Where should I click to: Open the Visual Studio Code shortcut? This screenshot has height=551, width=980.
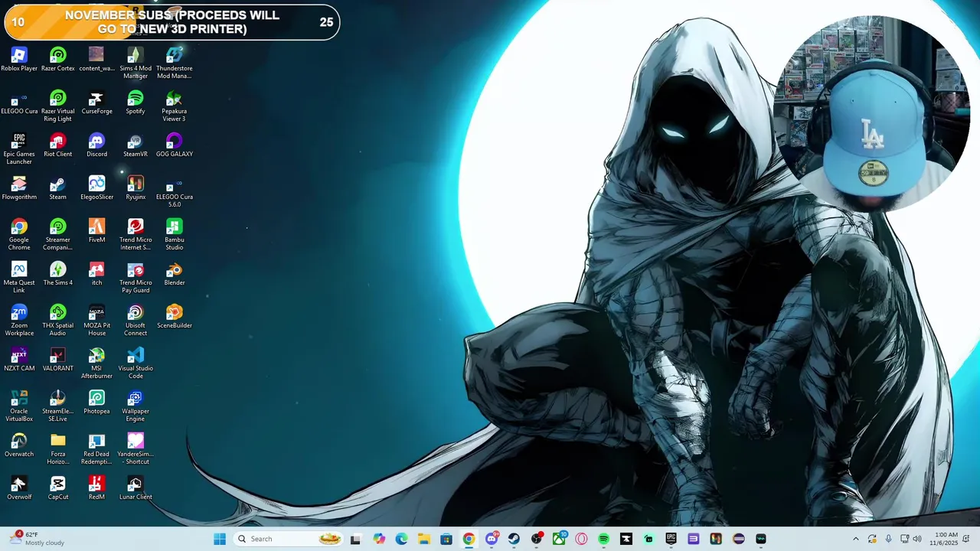(x=136, y=363)
